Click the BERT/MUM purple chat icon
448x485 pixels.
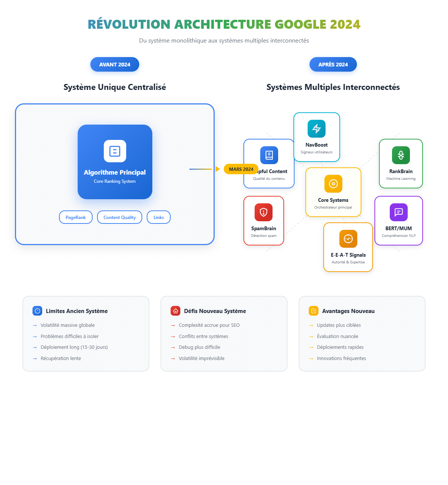pos(399,212)
